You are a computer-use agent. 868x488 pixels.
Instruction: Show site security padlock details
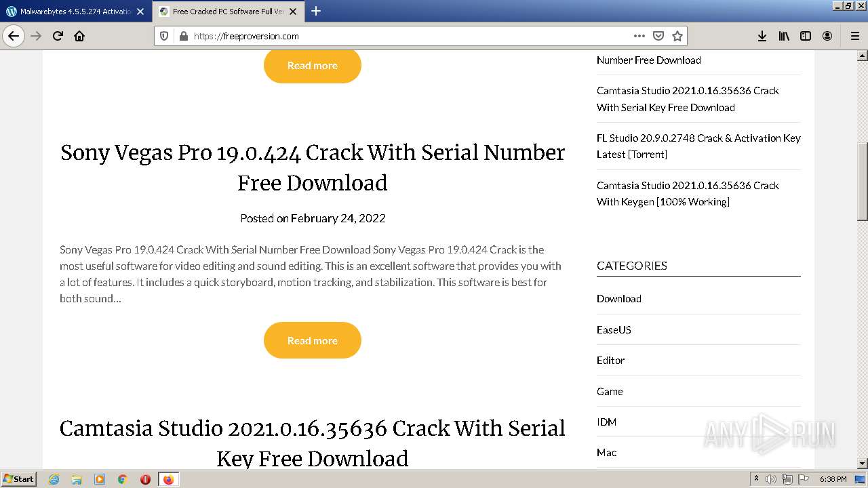[182, 36]
